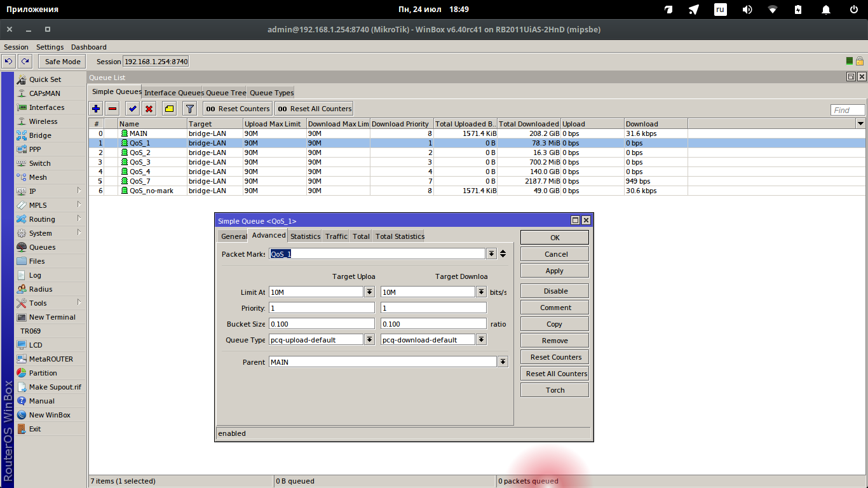Switch to the Queue Tree tab
This screenshot has width=868, height=488.
pyautogui.click(x=226, y=93)
